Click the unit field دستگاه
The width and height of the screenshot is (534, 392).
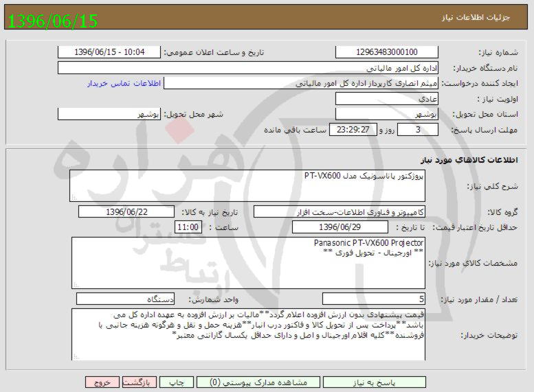coord(125,299)
